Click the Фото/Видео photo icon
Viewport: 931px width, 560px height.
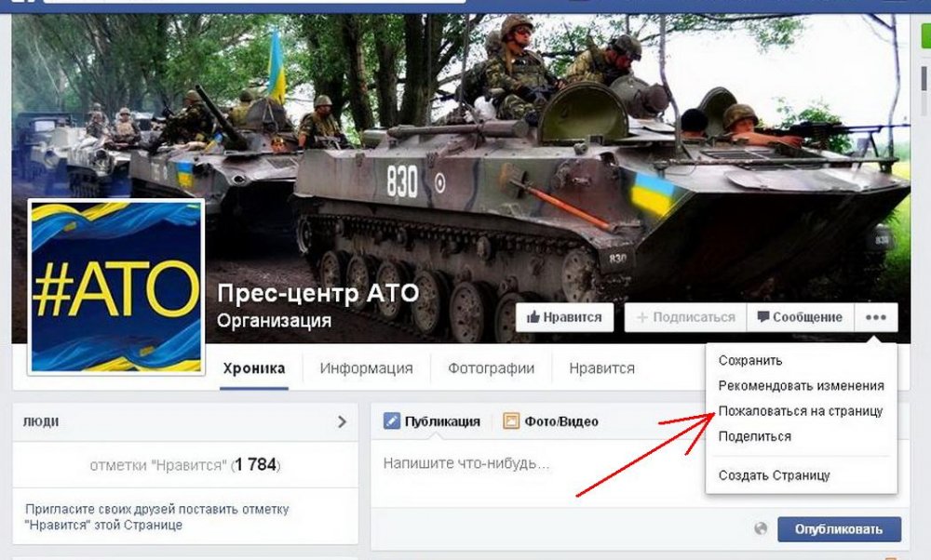[x=511, y=421]
